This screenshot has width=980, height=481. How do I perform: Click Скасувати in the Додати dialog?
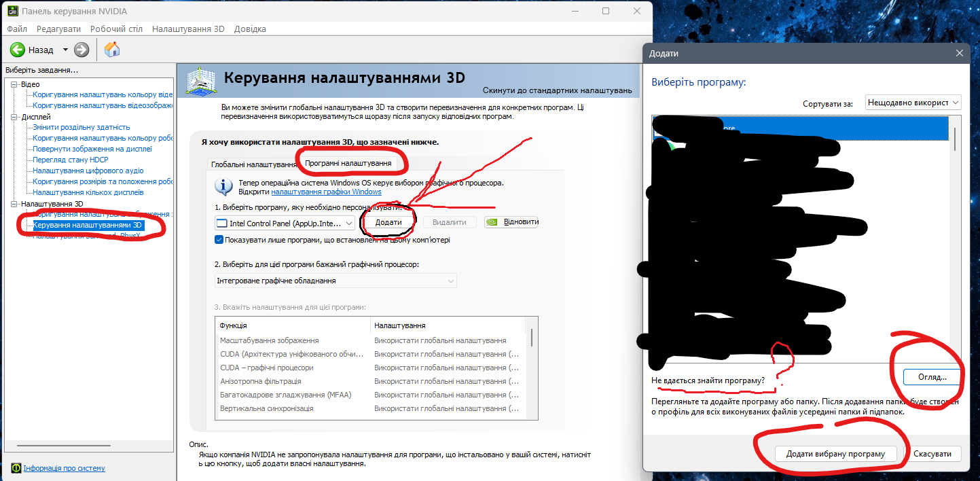click(x=932, y=454)
